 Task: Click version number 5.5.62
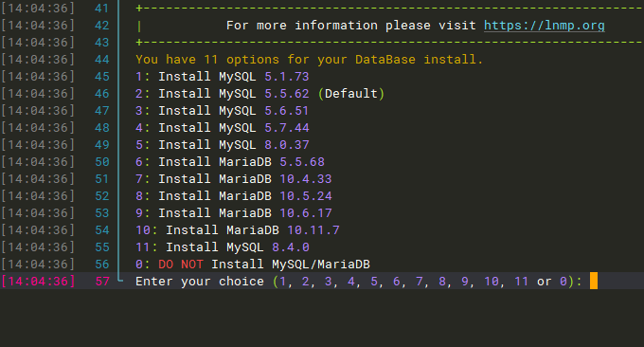tap(287, 94)
